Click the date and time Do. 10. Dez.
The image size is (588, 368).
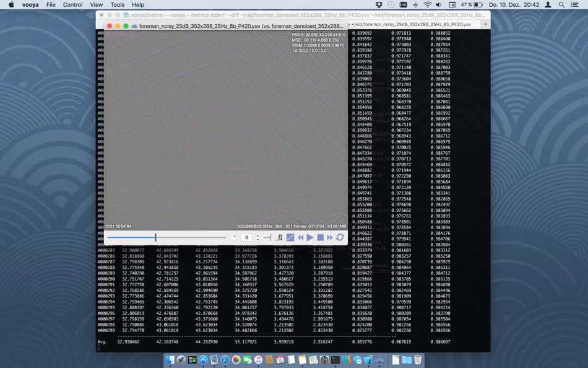(514, 4)
